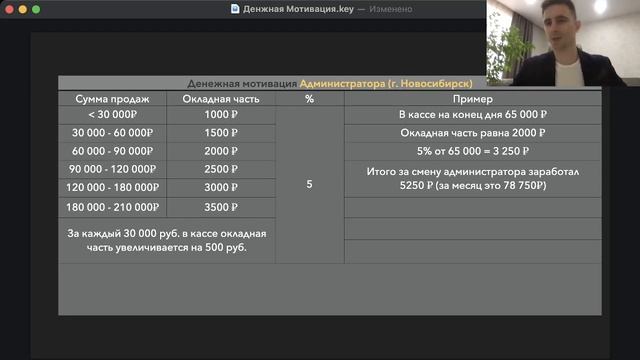Select cell 3000 ₽
The width and height of the screenshot is (640, 360).
click(221, 188)
